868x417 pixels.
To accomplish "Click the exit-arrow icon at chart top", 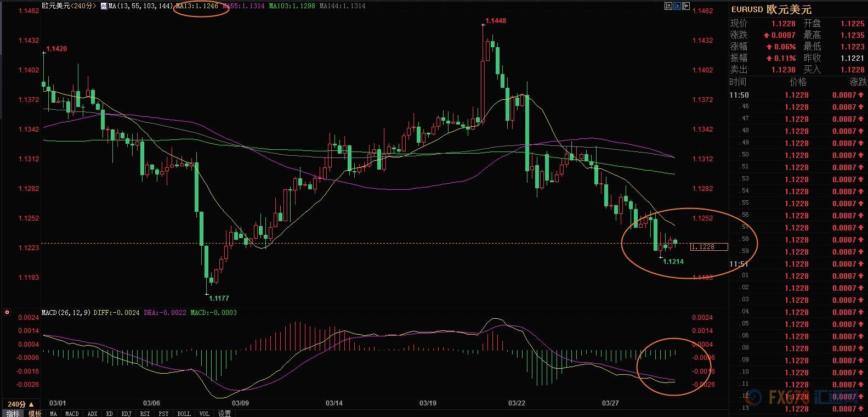I will coord(686,6).
